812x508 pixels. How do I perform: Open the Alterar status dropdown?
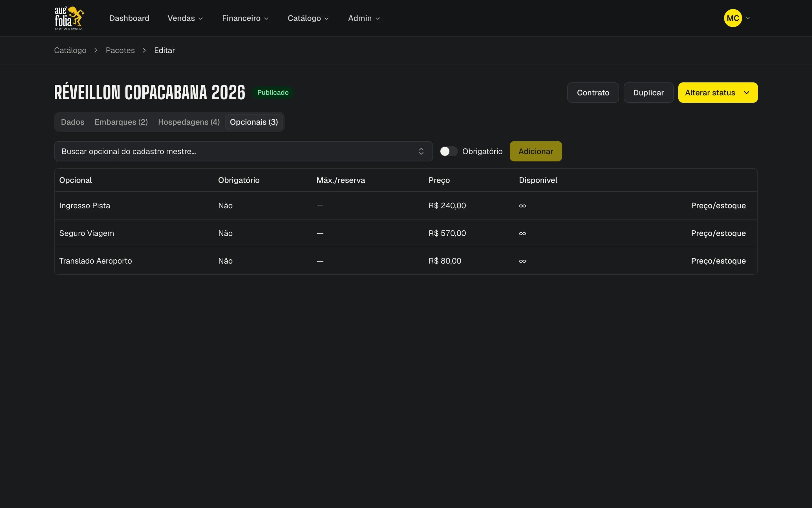pyautogui.click(x=718, y=93)
